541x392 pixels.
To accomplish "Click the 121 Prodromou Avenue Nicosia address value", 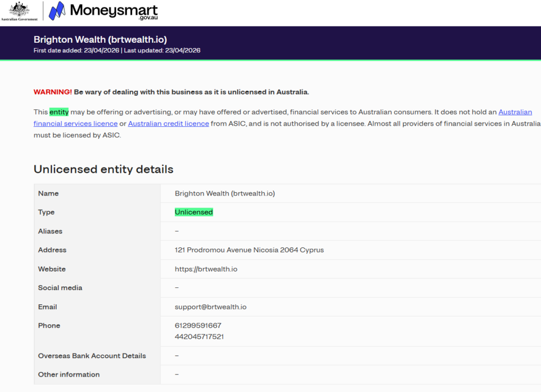I will [249, 250].
